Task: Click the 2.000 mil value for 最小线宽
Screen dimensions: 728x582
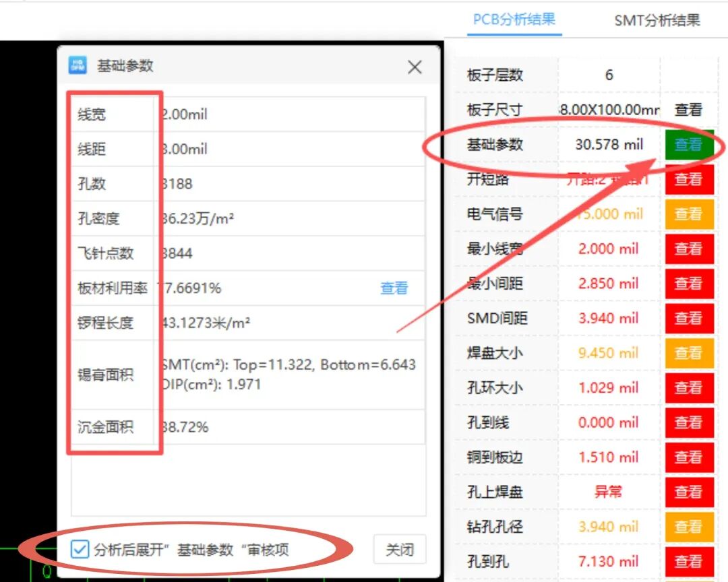Action: (608, 249)
